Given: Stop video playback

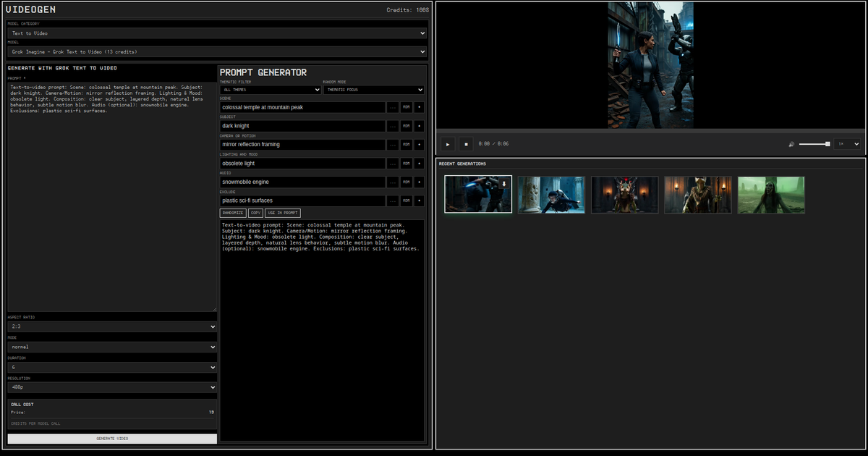Looking at the screenshot, I should (x=466, y=144).
